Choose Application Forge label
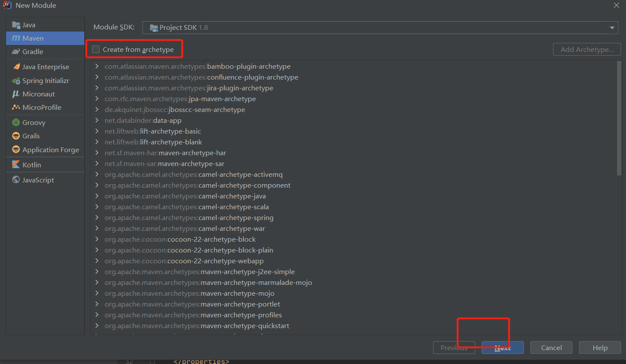The width and height of the screenshot is (626, 364). (x=51, y=150)
